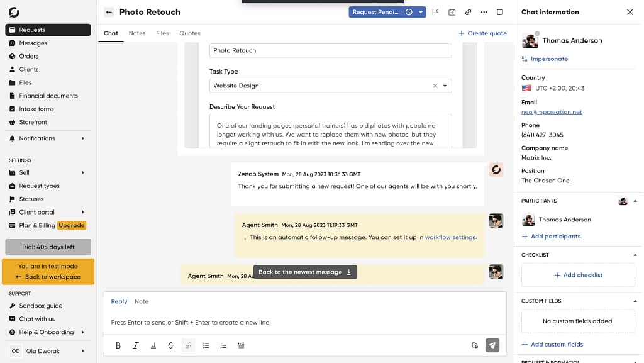The width and height of the screenshot is (644, 363).
Task: Click Create quote
Action: tap(482, 33)
